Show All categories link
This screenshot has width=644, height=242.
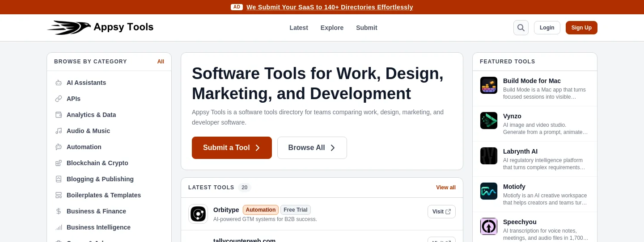tap(161, 62)
